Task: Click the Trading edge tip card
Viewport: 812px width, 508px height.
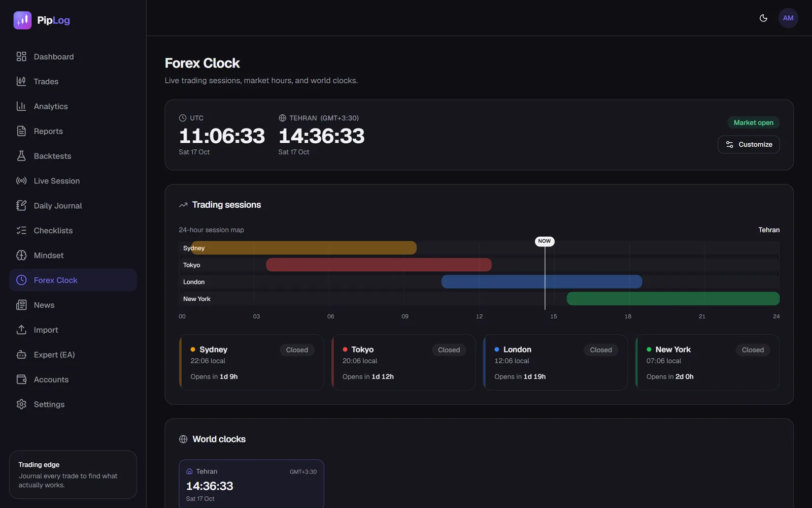Action: 73,474
